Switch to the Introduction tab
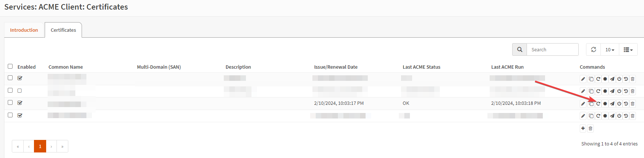Viewport: 644px width, 158px height. [24, 30]
